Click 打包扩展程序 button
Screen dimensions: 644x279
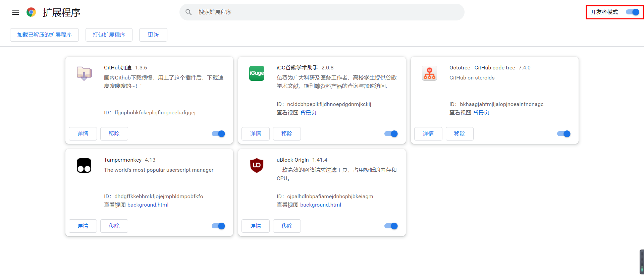coord(109,35)
